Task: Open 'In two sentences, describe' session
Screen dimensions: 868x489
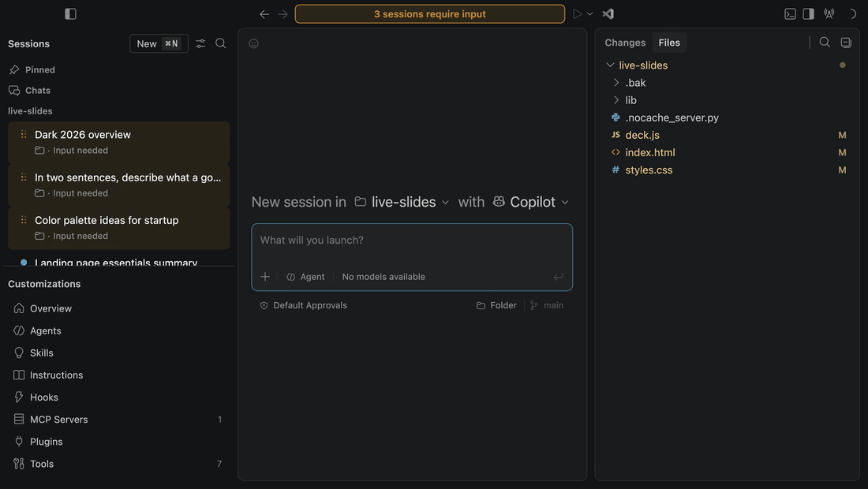Action: [118, 185]
